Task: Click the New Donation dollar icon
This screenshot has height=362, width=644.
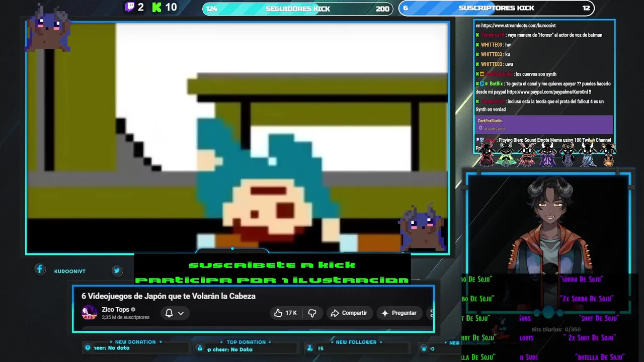Action: [88, 347]
